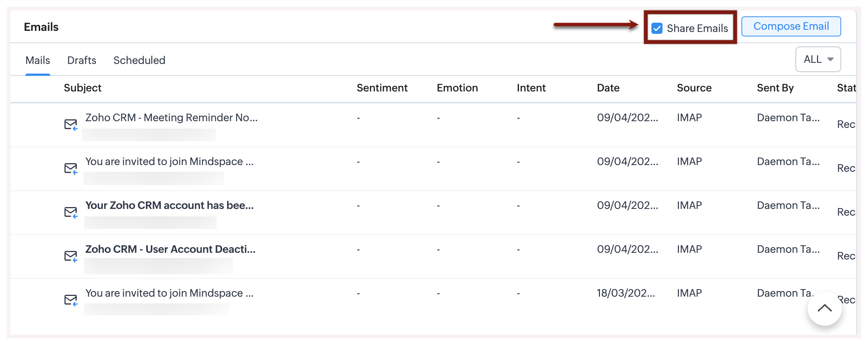Click the Sentiment column header
Viewport: 868px width, 345px height.
point(382,88)
